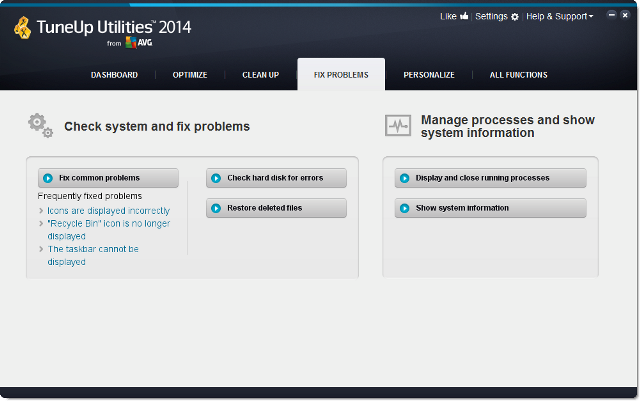Click the AVG logo
Viewport: 640px width, 401px height.
coord(139,42)
